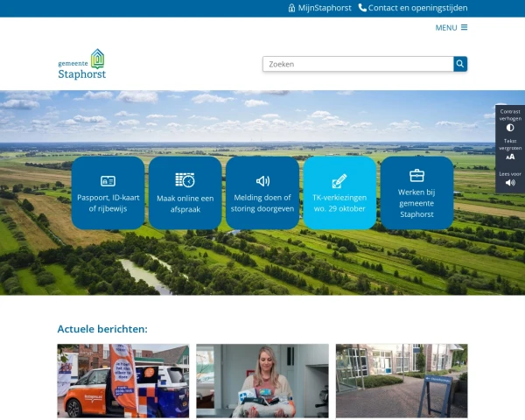Open the MijnStaphorst login link
The height and width of the screenshot is (420, 525).
click(320, 8)
